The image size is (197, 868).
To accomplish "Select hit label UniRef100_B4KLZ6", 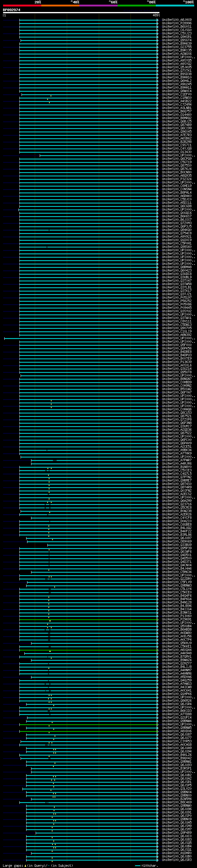I will point(177,755).
